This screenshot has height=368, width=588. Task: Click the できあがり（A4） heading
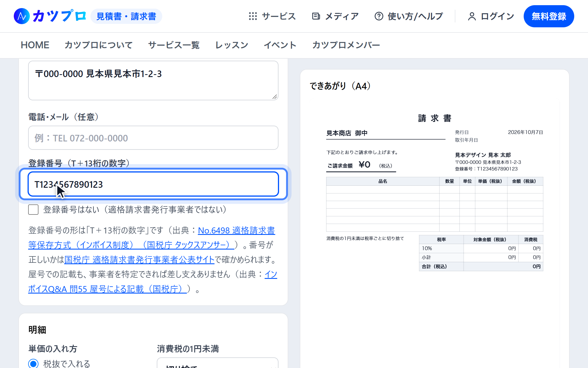340,86
